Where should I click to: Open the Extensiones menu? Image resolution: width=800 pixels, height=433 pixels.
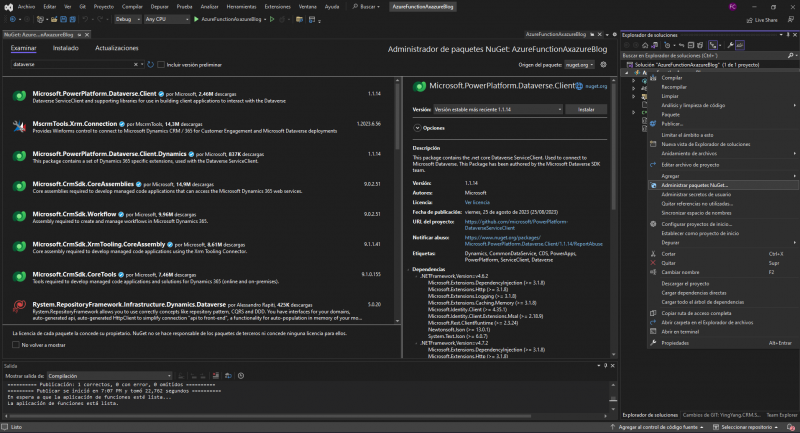(278, 7)
